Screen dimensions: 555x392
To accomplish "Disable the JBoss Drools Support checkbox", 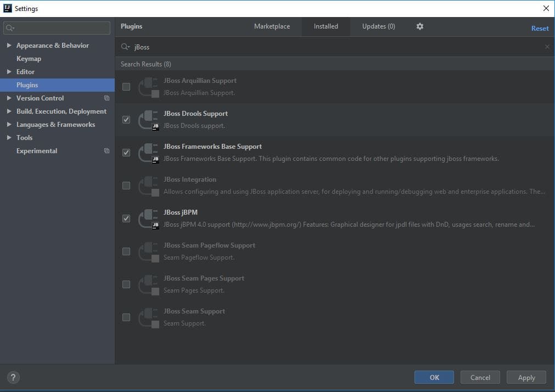I will click(x=126, y=120).
